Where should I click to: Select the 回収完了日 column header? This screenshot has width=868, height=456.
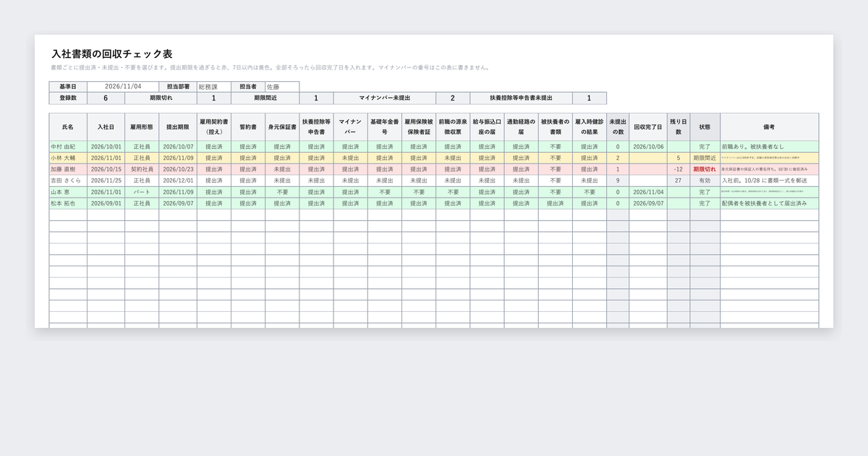coord(648,127)
